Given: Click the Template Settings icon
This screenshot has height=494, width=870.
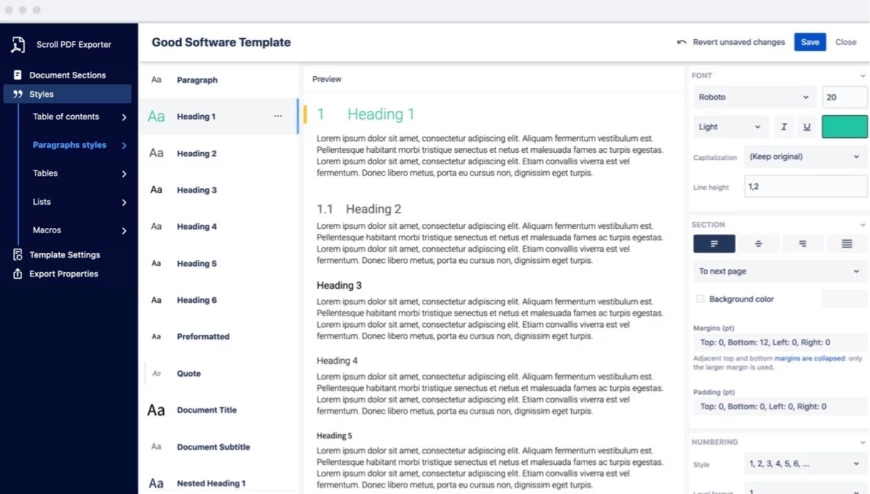Looking at the screenshot, I should [x=18, y=255].
